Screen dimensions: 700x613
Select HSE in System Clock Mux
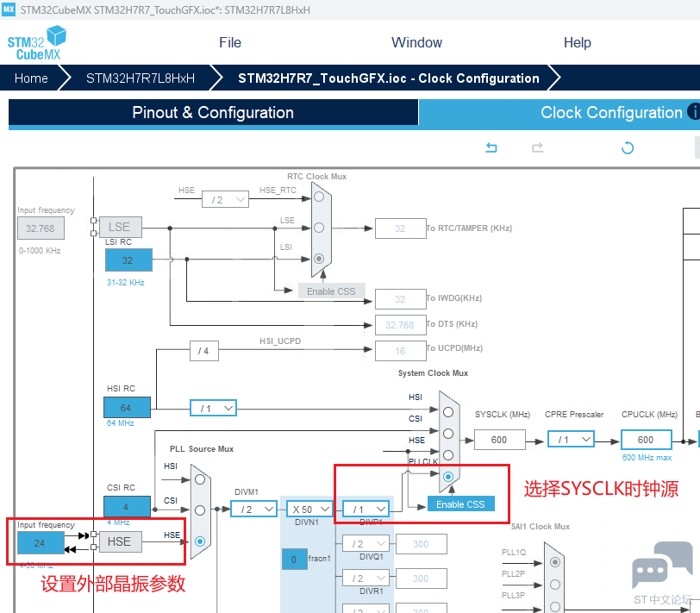click(x=448, y=455)
